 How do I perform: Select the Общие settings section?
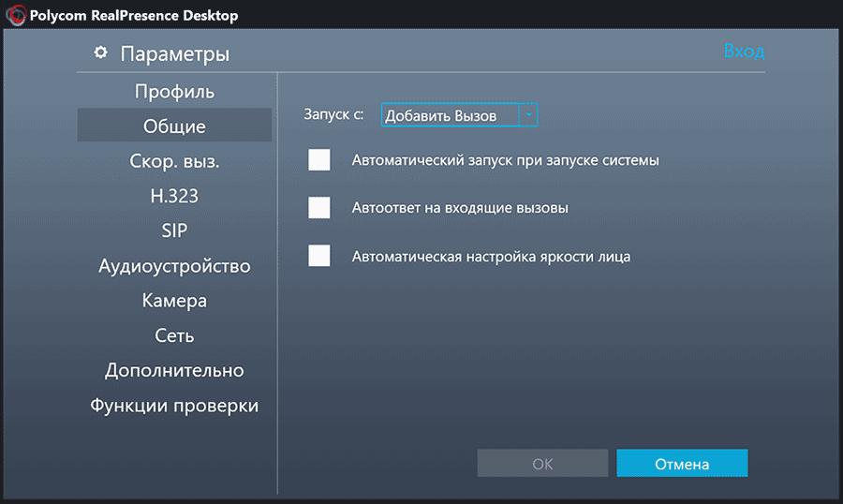tap(174, 126)
